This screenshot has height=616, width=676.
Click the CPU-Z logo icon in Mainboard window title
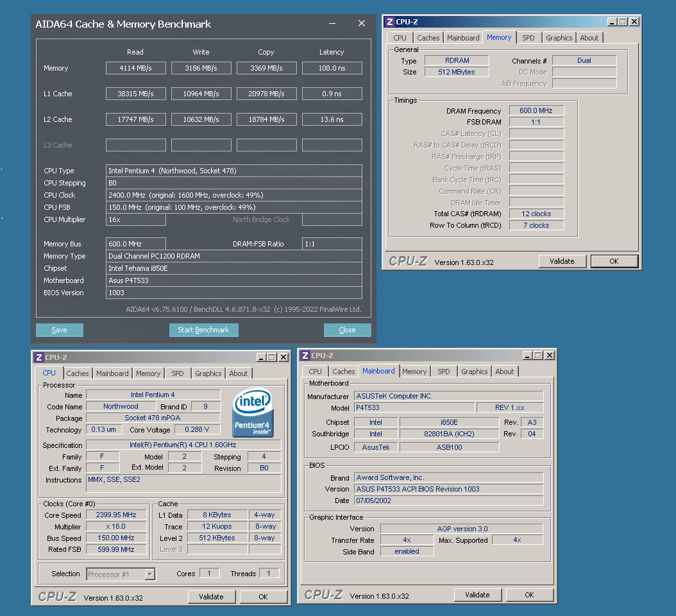click(305, 355)
